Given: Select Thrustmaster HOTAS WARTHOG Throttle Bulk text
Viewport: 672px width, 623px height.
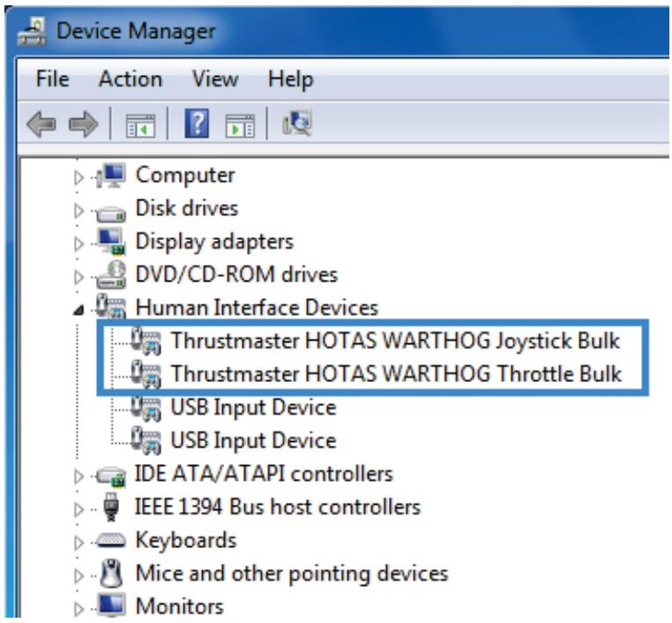Looking at the screenshot, I should coord(397,374).
